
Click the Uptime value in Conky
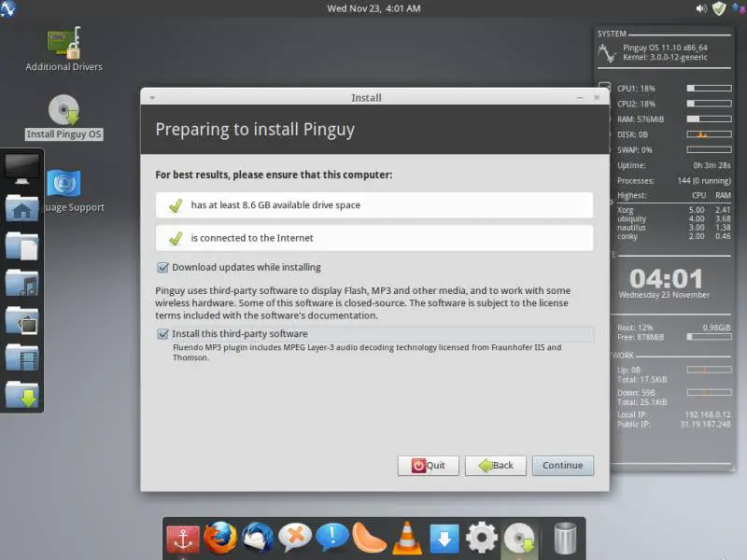click(712, 165)
